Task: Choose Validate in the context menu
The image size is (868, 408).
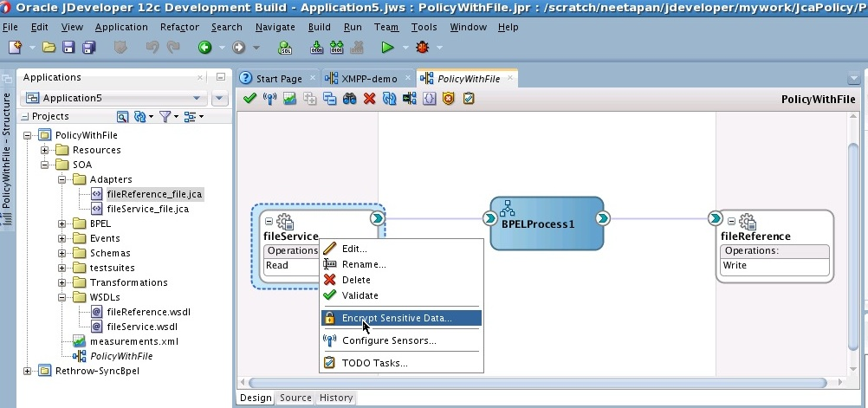Action: 401,295
